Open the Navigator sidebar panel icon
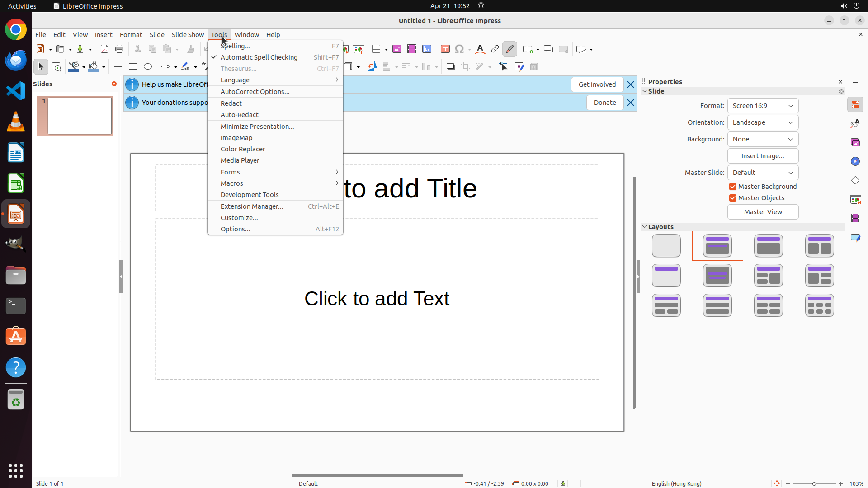868x488 pixels. (855, 161)
